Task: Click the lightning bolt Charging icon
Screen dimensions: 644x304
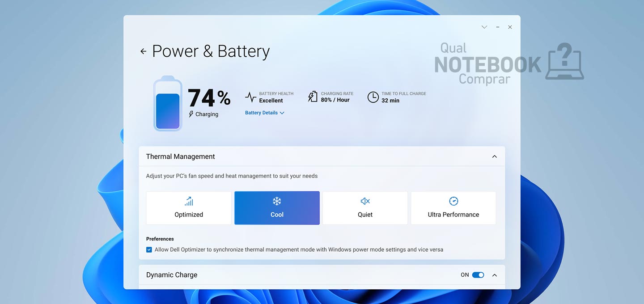Action: (191, 114)
